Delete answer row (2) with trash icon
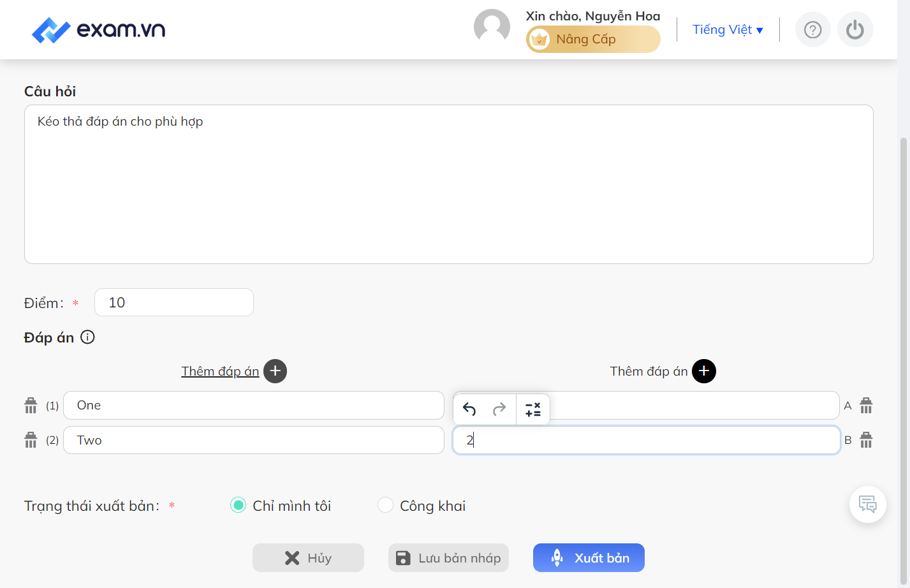The width and height of the screenshot is (910, 588). click(x=31, y=440)
